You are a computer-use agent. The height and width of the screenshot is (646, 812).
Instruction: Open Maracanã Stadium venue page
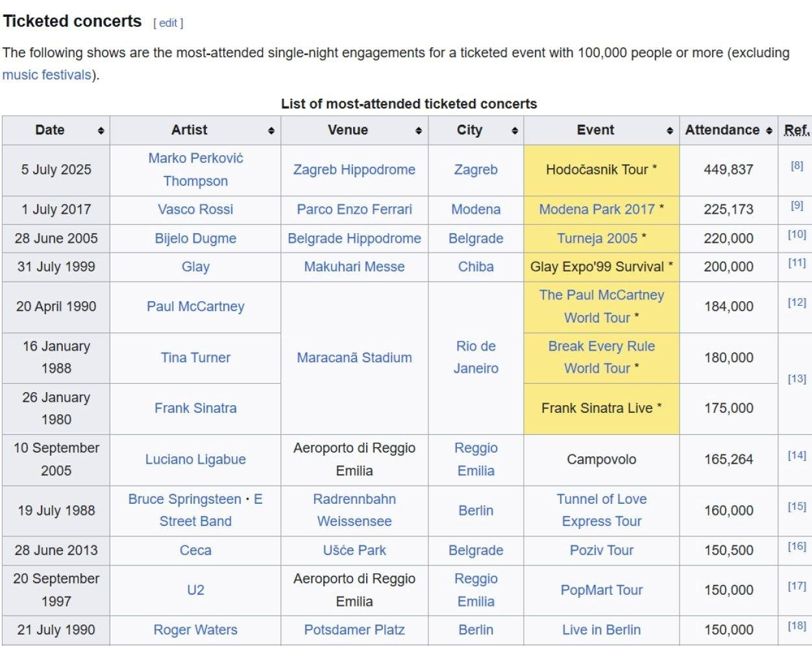tap(354, 357)
